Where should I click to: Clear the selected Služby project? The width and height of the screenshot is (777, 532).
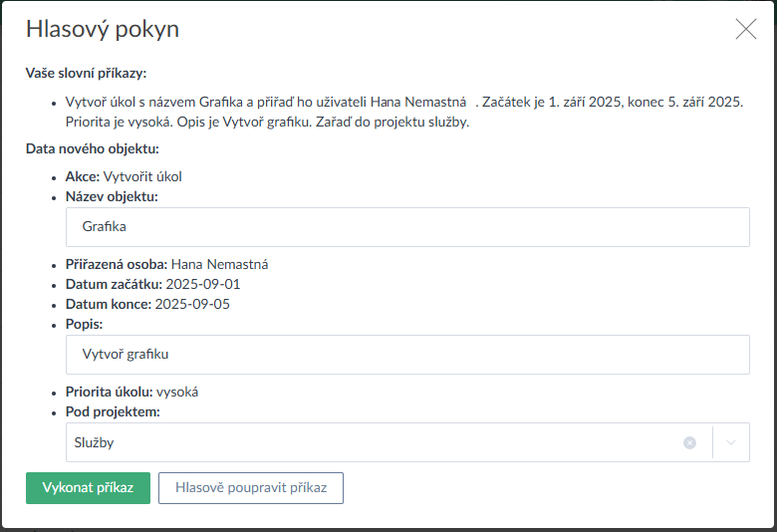coord(689,442)
